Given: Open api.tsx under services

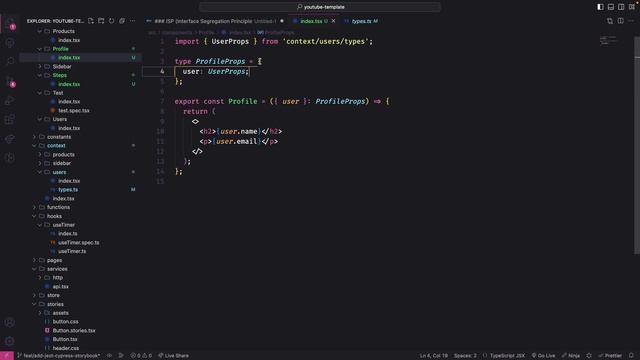Looking at the screenshot, I should (x=60, y=286).
